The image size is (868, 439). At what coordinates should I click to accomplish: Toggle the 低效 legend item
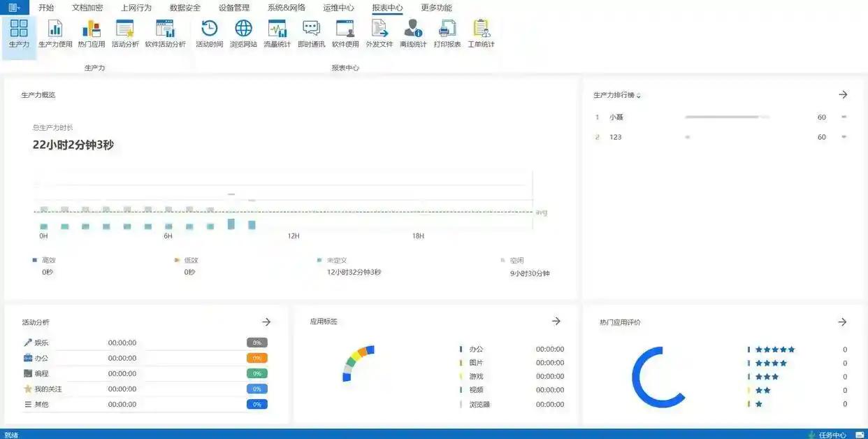(187, 260)
